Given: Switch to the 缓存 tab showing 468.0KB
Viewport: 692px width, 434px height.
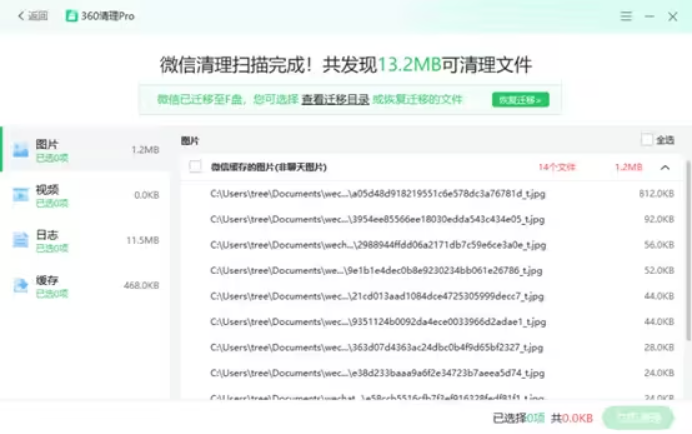Looking at the screenshot, I should [x=85, y=285].
